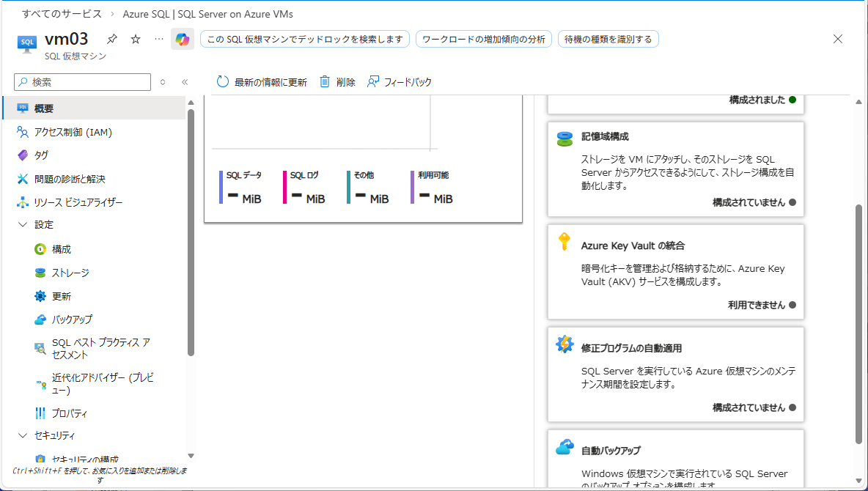Viewport: 868px width, 491px height.
Task: Open the more options ellipsis menu
Action: [x=159, y=39]
